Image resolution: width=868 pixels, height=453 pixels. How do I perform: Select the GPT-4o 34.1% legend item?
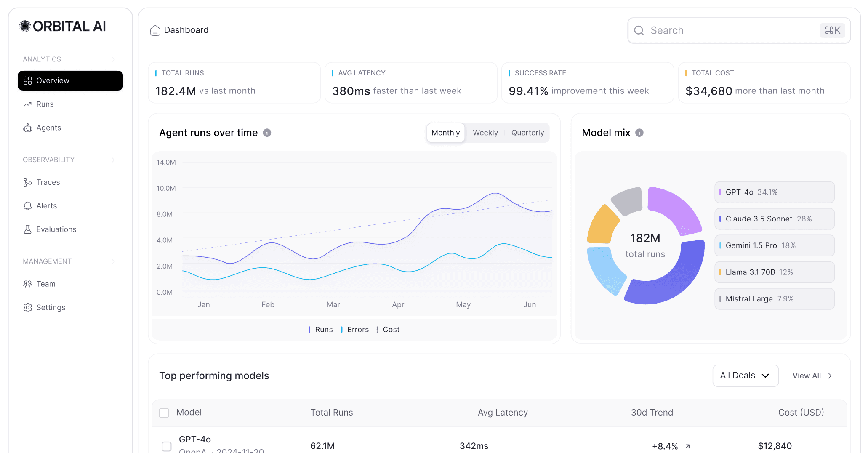(775, 192)
